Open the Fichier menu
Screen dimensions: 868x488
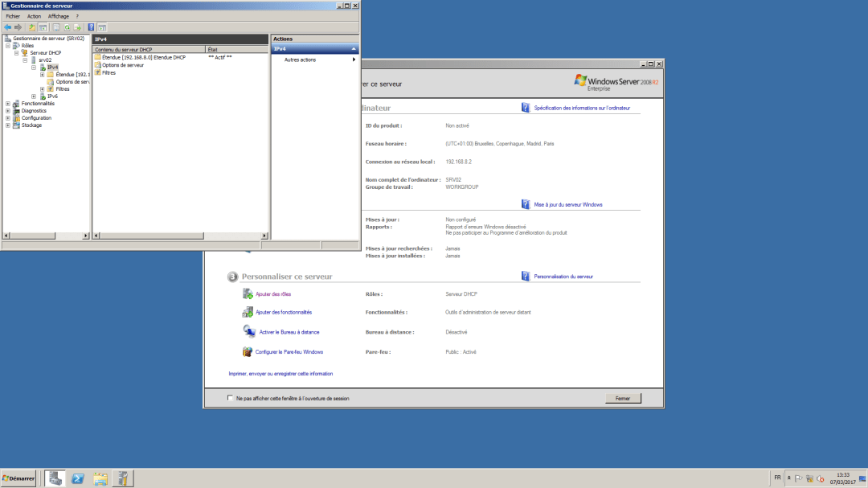coord(12,16)
